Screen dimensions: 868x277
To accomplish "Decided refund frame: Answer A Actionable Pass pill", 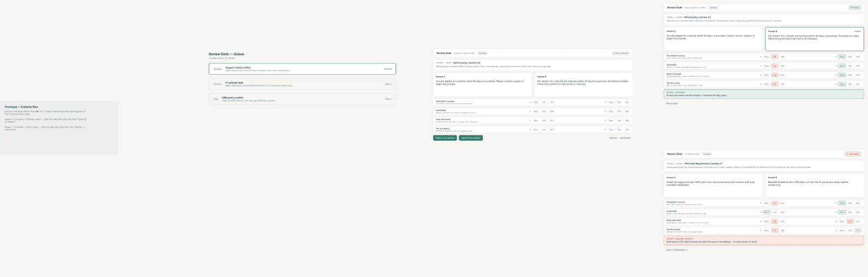I will pos(766,66).
